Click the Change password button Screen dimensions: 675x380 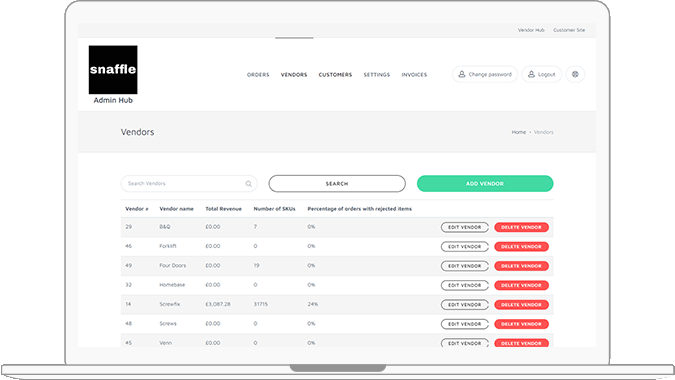[485, 74]
